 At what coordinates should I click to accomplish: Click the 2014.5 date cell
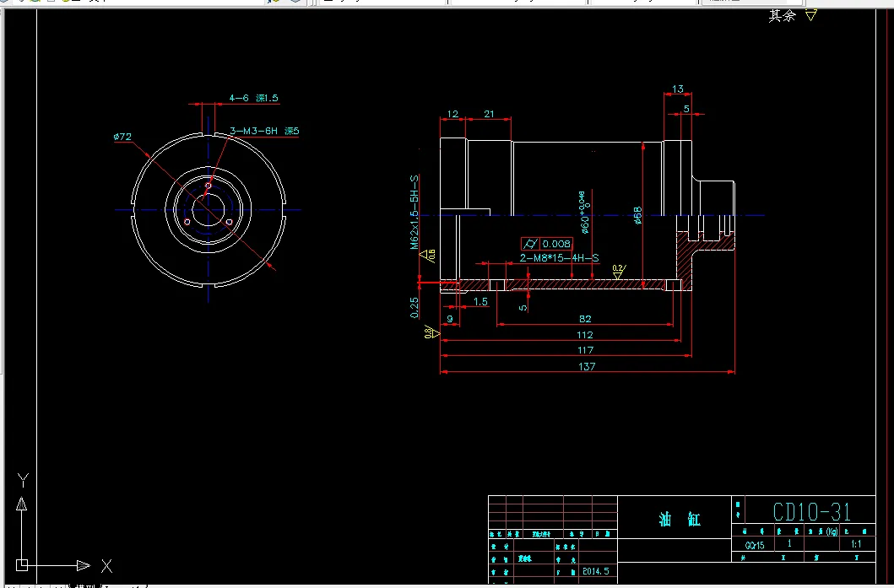[x=596, y=571]
